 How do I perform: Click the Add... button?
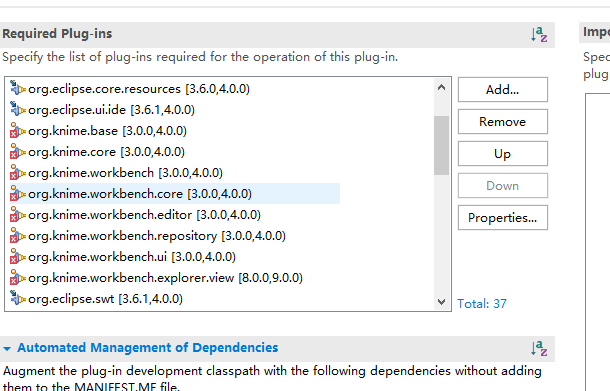503,90
